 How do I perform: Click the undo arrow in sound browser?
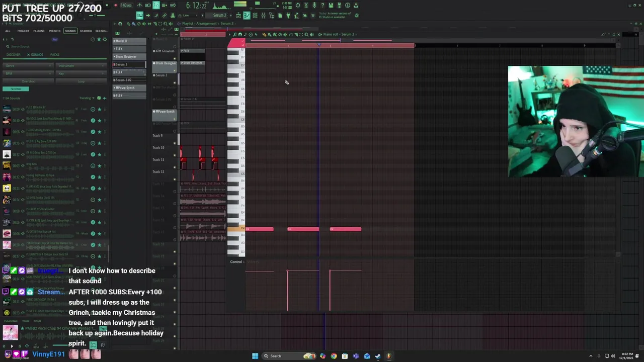[13, 39]
